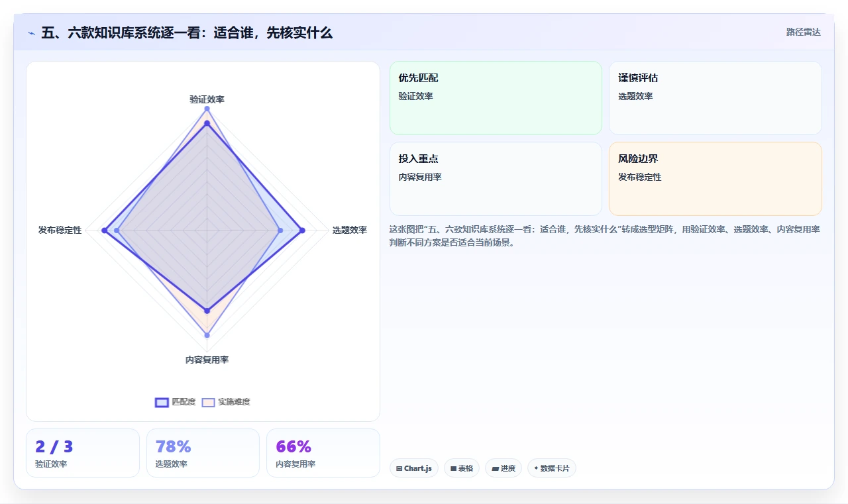Click the page title 五、六款知识库系统逐一看
Screen dimensions: 848x504
tap(187, 32)
